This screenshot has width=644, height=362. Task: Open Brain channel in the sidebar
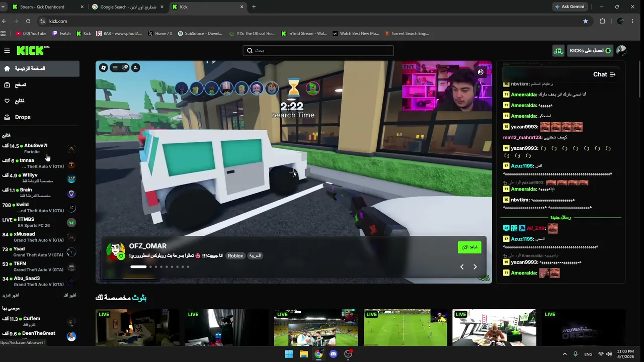tap(39, 193)
